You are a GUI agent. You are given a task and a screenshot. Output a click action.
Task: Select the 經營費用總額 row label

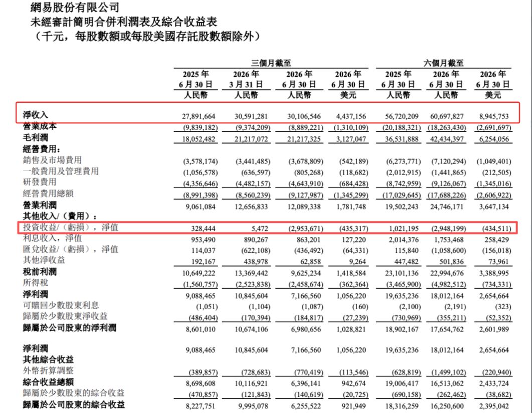coord(48,194)
